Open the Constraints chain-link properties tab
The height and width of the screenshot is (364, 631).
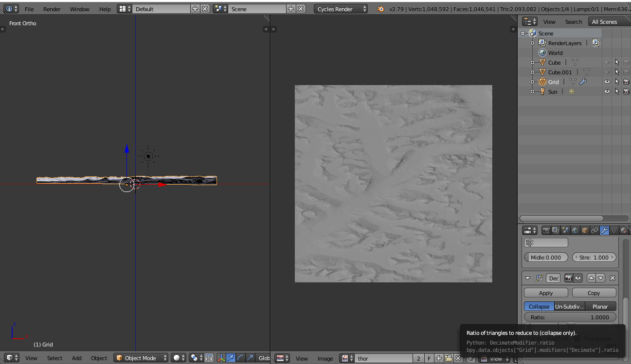click(x=595, y=230)
